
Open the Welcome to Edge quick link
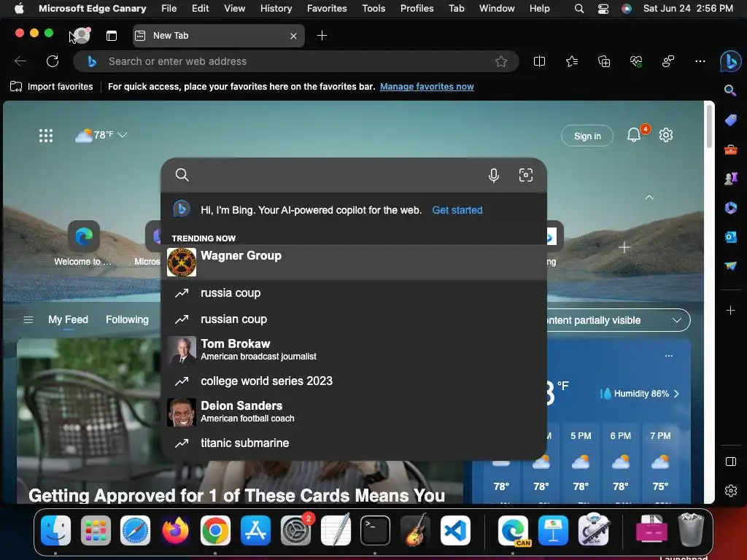(x=83, y=244)
